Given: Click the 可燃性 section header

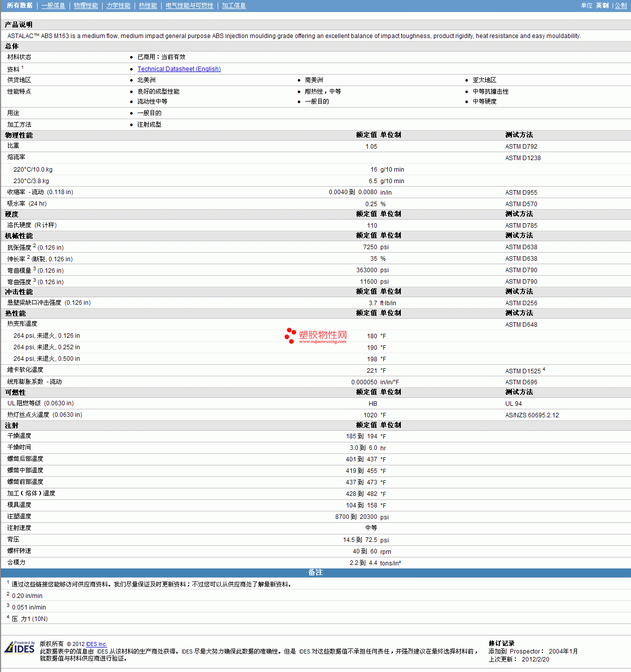Looking at the screenshot, I should (x=15, y=392).
